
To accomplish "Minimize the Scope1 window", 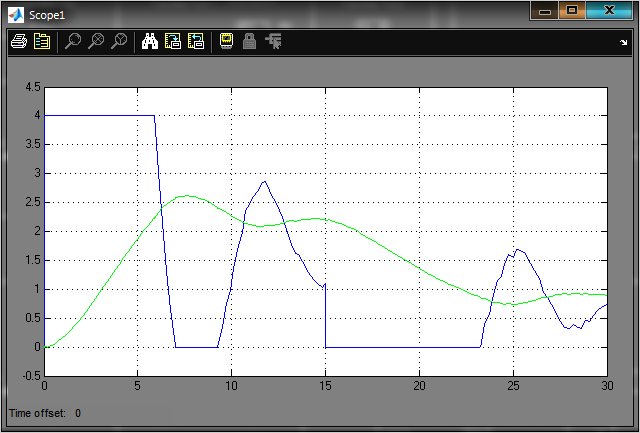I will (544, 11).
